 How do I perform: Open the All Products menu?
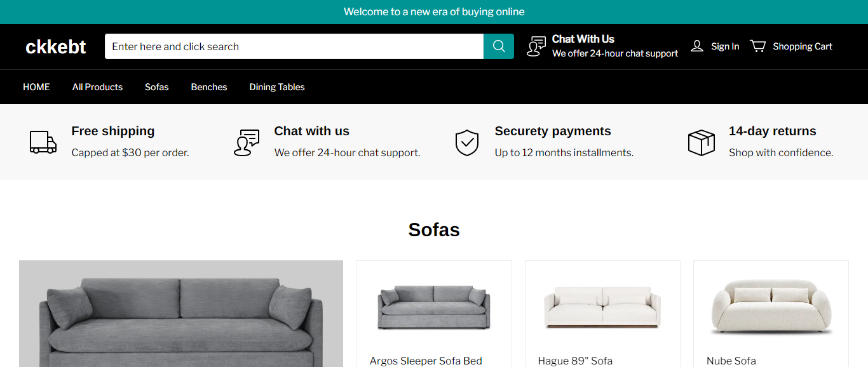(97, 87)
